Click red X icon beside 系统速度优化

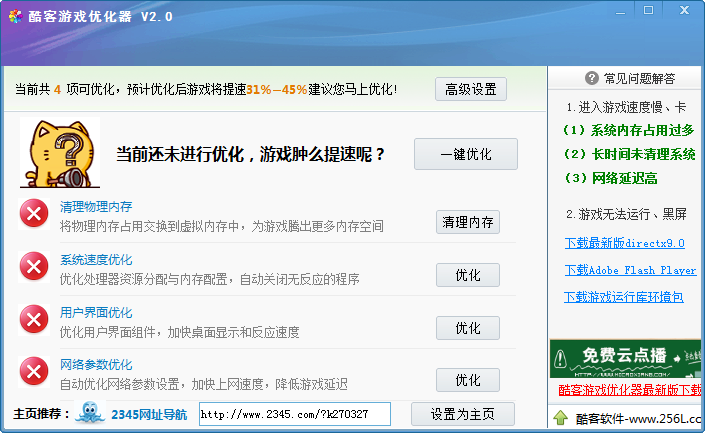(34, 267)
